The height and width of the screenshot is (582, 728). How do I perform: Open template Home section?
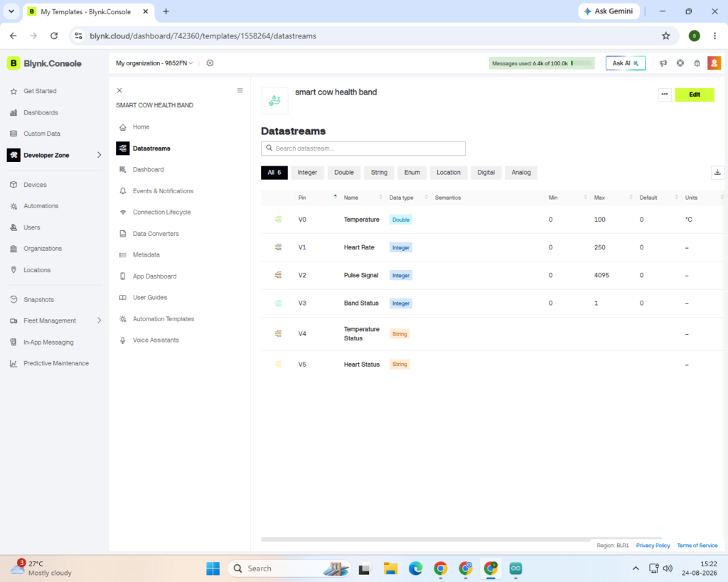click(141, 127)
